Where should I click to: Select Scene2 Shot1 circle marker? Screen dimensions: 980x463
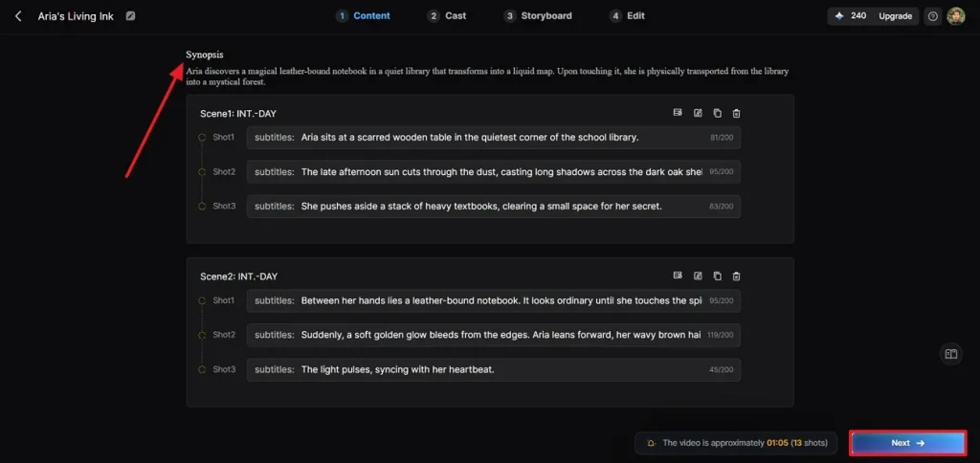click(x=202, y=300)
